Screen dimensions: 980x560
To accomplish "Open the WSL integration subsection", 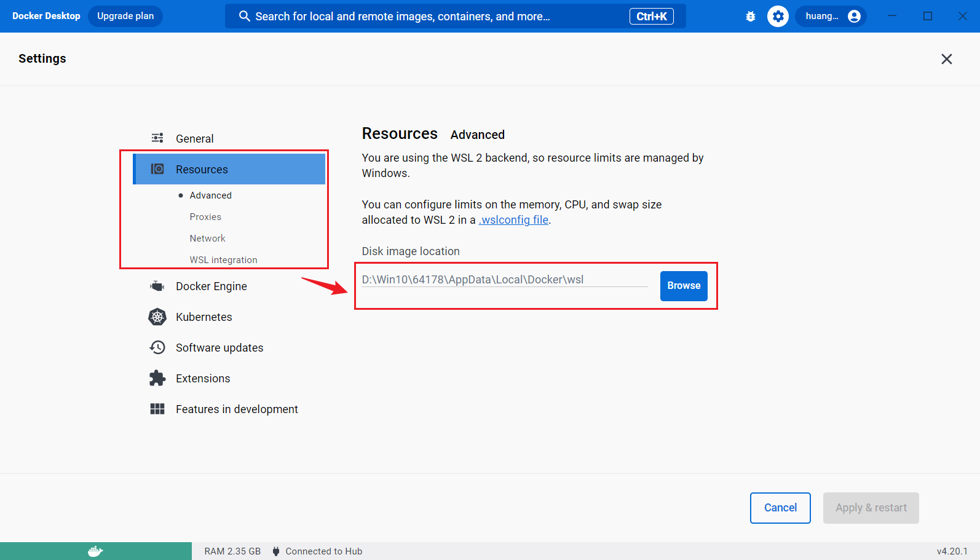I will pyautogui.click(x=223, y=260).
